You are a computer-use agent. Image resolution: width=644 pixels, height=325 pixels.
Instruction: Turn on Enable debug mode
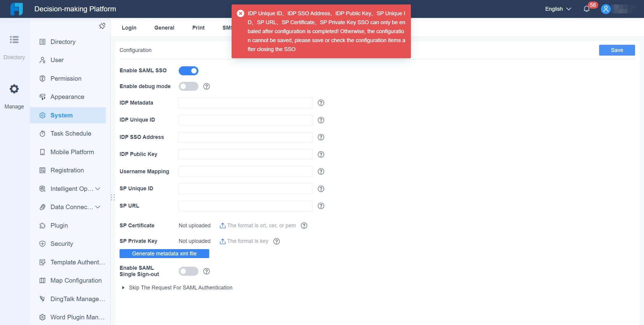point(188,86)
